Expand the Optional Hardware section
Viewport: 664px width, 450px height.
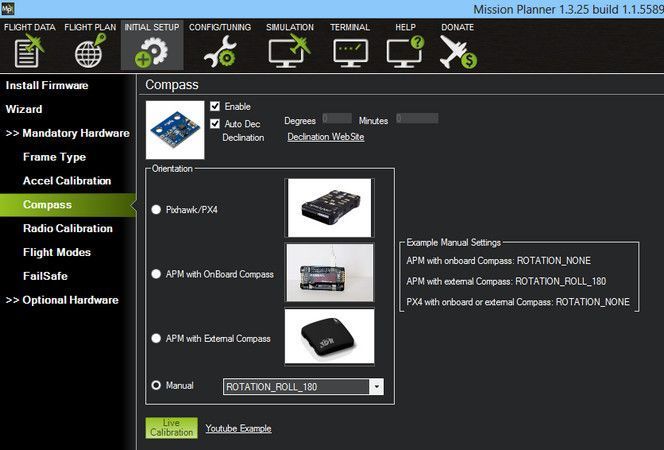(62, 300)
